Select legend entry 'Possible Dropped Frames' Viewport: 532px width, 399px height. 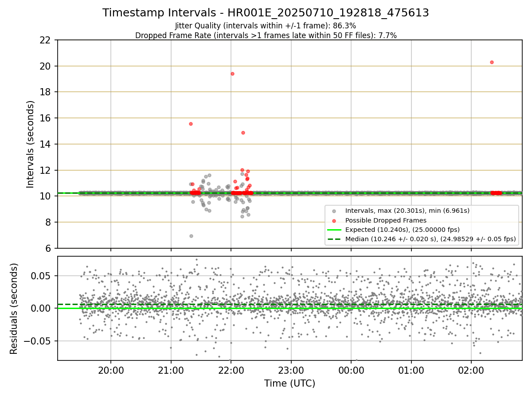point(386,220)
